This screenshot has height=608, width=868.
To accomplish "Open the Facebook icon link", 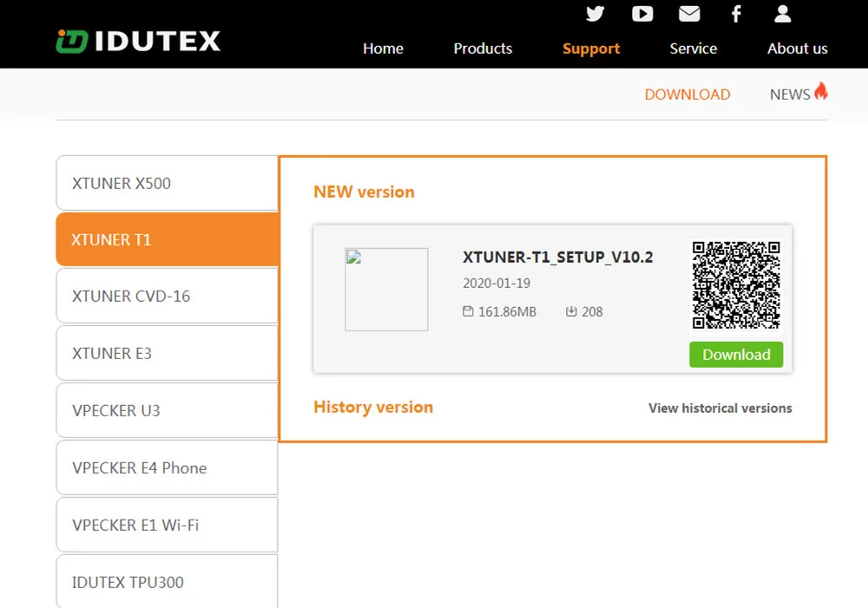I will coord(736,13).
